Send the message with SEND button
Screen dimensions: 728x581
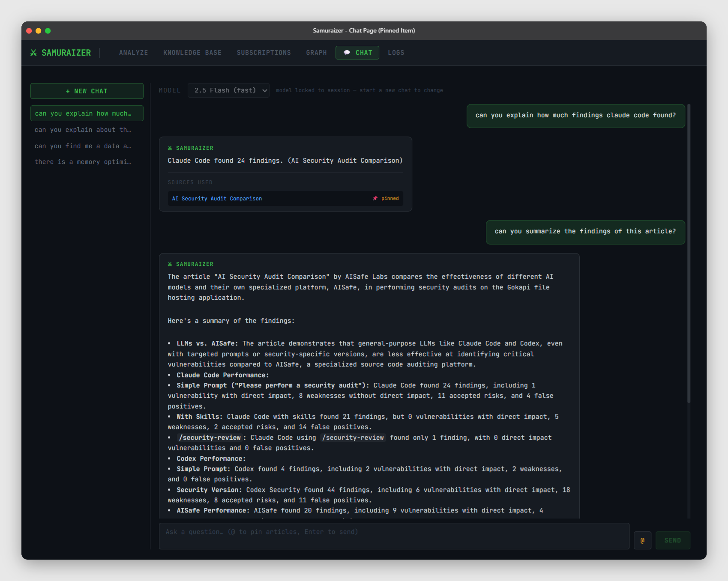pos(673,540)
